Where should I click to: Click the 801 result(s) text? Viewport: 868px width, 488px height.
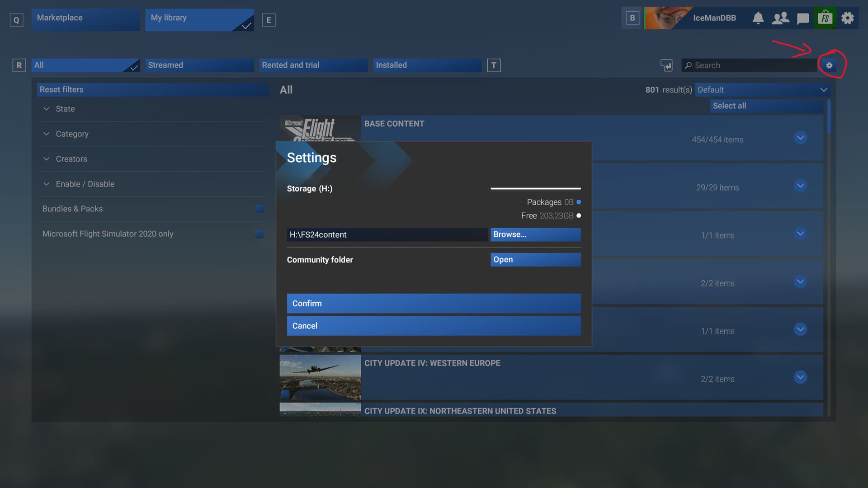(x=669, y=90)
